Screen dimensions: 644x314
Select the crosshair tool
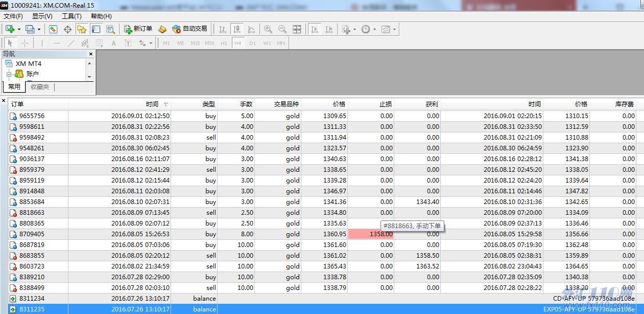[25, 43]
